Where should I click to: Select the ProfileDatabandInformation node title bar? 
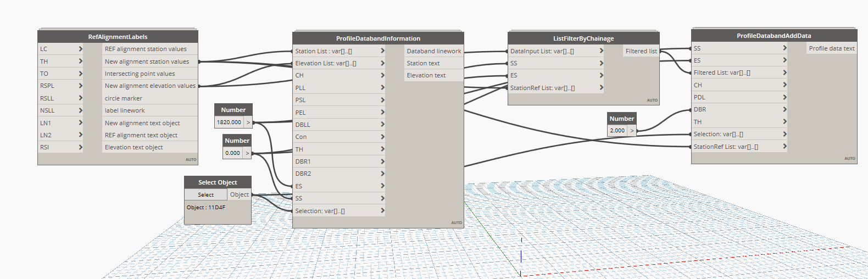pyautogui.click(x=378, y=38)
